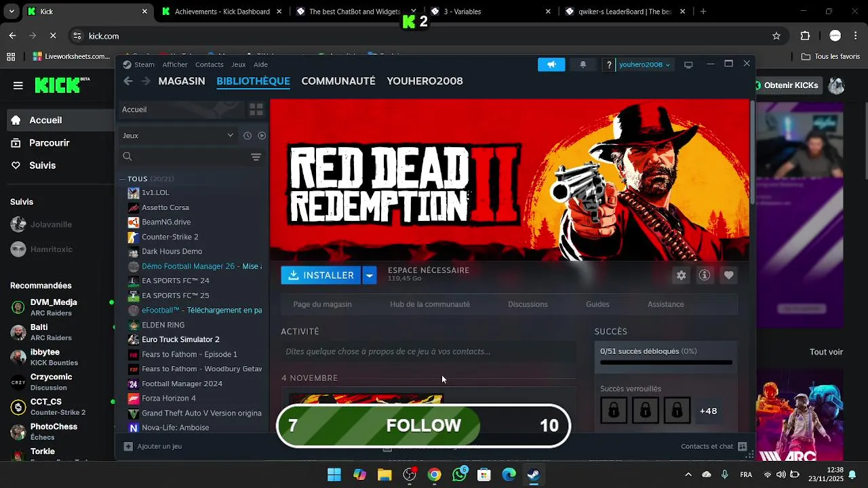Select ELDEN RING in library list
This screenshot has width=868, height=488.
click(x=163, y=325)
